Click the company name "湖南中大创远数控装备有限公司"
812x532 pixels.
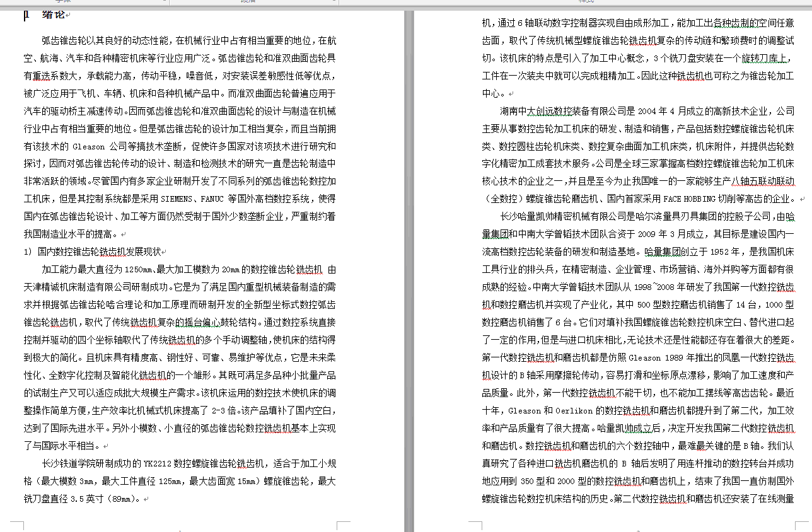[564, 111]
